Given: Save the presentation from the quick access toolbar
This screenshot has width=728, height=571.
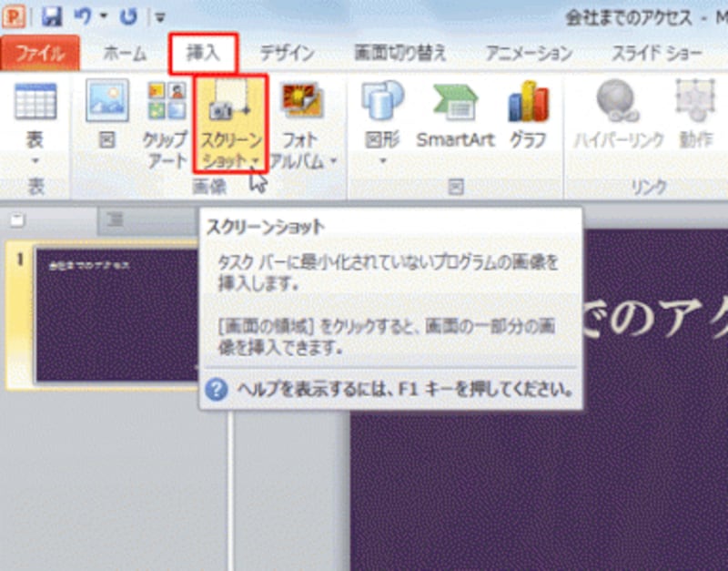Looking at the screenshot, I should tap(52, 17).
